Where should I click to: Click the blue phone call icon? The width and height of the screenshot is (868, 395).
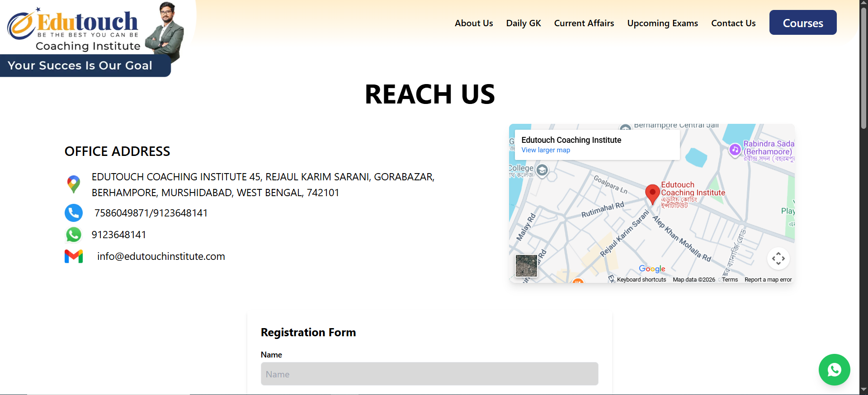[74, 213]
